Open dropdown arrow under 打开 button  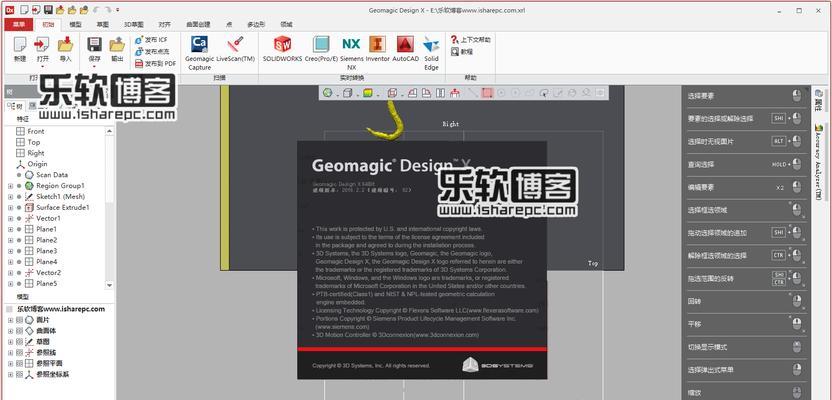(x=42, y=67)
